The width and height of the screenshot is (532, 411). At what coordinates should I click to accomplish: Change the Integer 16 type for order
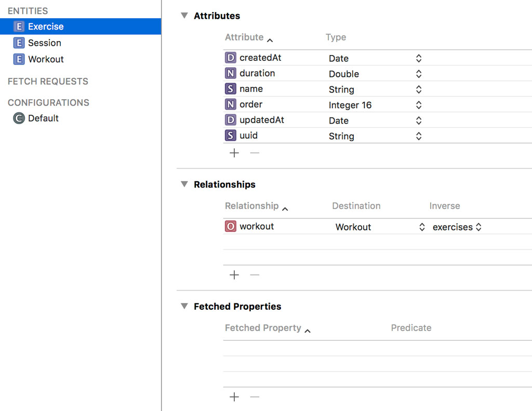[x=419, y=105]
